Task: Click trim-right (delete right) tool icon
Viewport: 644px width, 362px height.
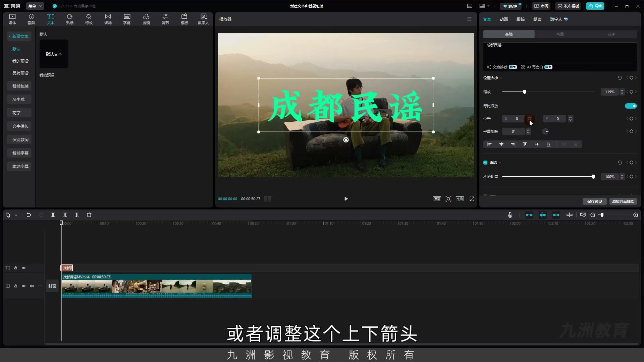Action: pyautogui.click(x=77, y=215)
